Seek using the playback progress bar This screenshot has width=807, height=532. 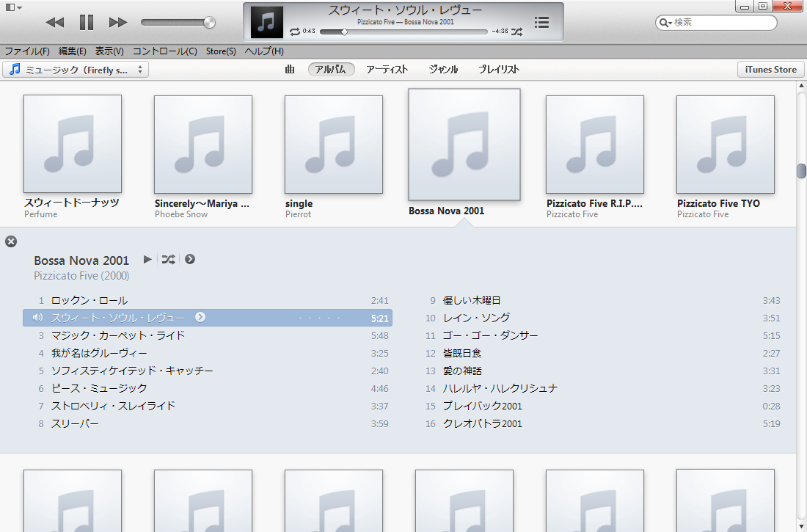coord(403,32)
